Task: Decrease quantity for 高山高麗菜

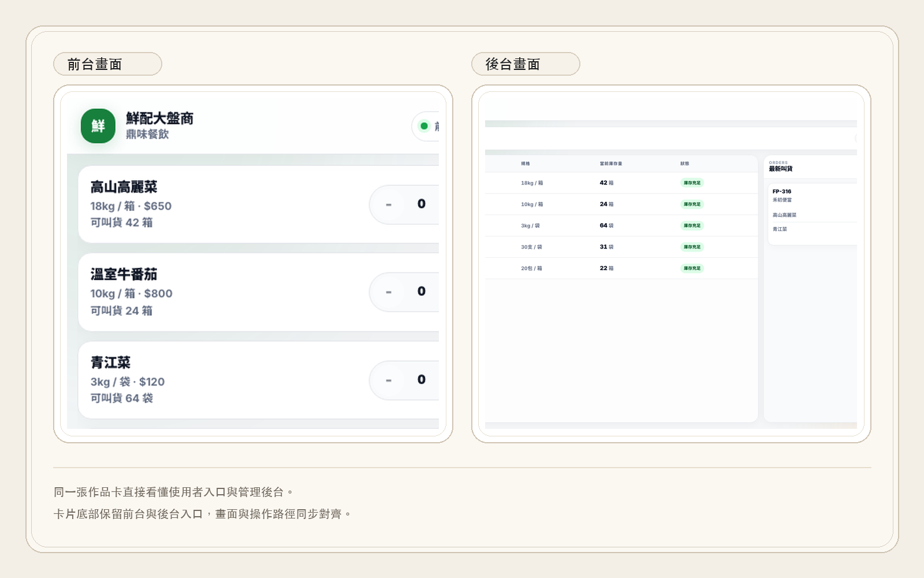Action: click(389, 205)
